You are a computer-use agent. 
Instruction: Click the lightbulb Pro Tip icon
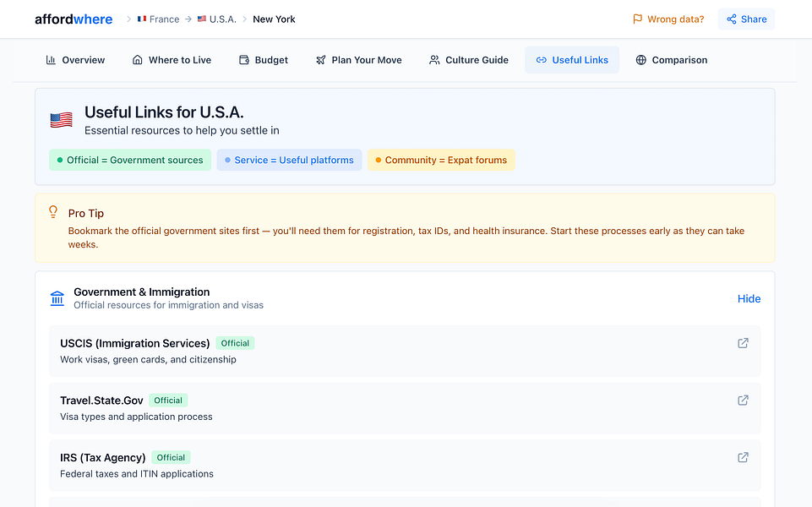click(53, 212)
